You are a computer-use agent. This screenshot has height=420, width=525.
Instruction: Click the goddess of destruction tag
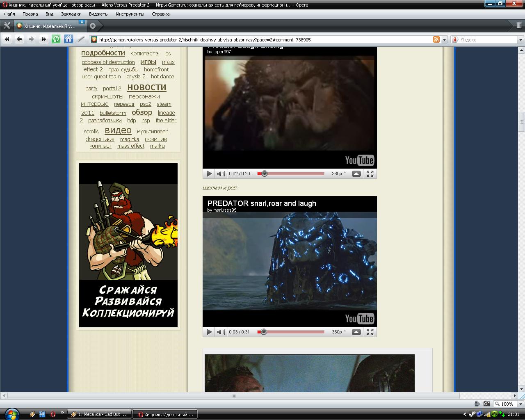[x=108, y=62]
